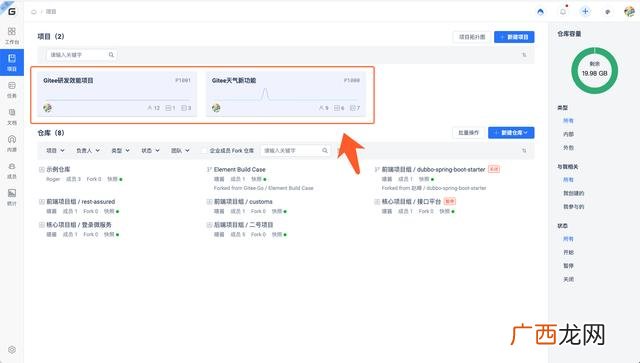Select 我参与的 filter option
This screenshot has width=640, height=363.
(573, 207)
